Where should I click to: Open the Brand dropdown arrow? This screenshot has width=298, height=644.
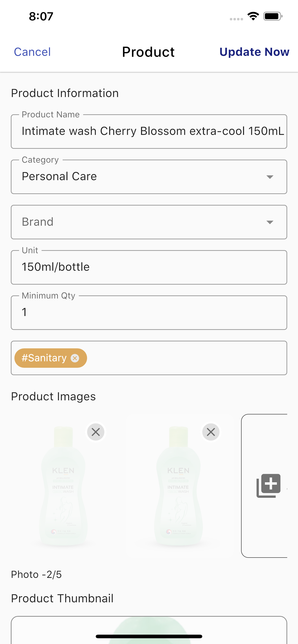click(x=270, y=222)
